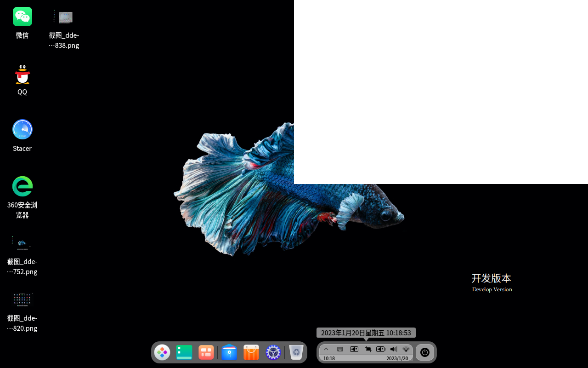Open the App Store shopping bag icon
588x368 pixels.
(251, 352)
